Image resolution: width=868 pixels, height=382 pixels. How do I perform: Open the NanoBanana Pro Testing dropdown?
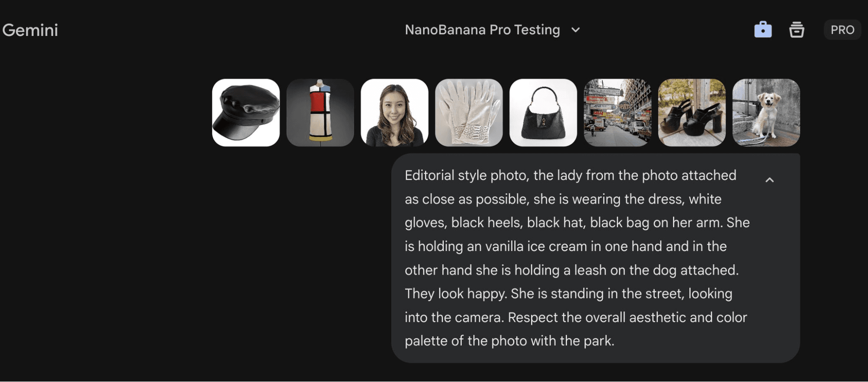(x=492, y=30)
